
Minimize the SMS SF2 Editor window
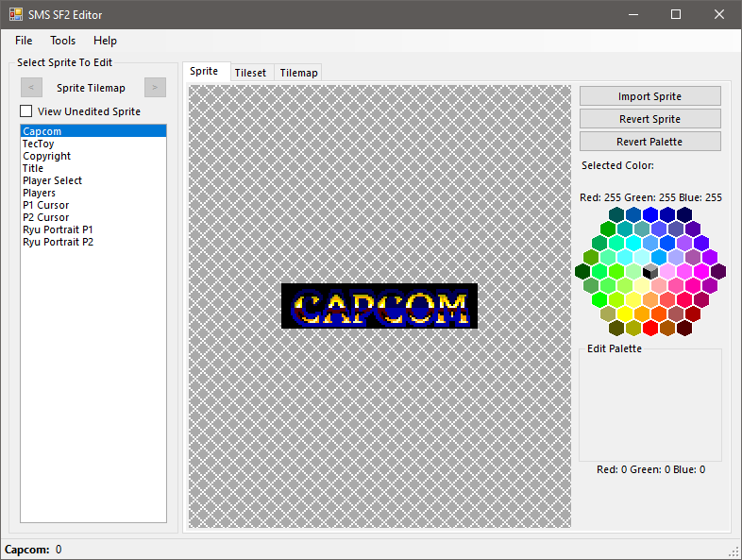[x=633, y=15]
